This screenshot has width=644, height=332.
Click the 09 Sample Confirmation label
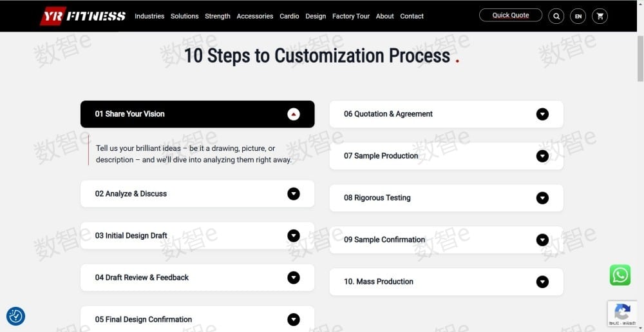pyautogui.click(x=384, y=240)
